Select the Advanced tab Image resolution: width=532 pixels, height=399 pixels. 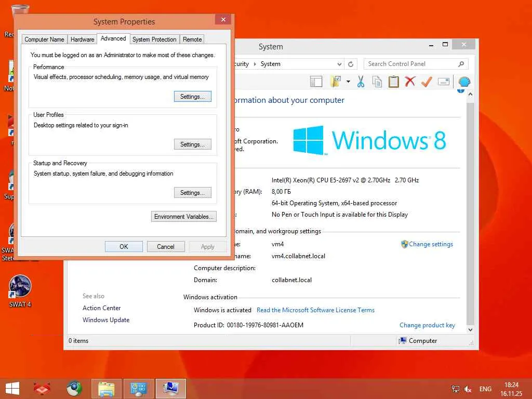[113, 38]
